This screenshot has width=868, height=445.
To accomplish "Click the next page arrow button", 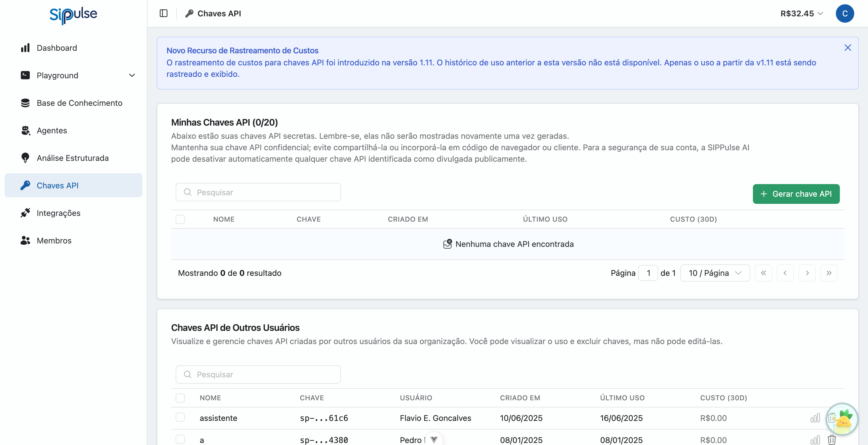I will click(807, 273).
